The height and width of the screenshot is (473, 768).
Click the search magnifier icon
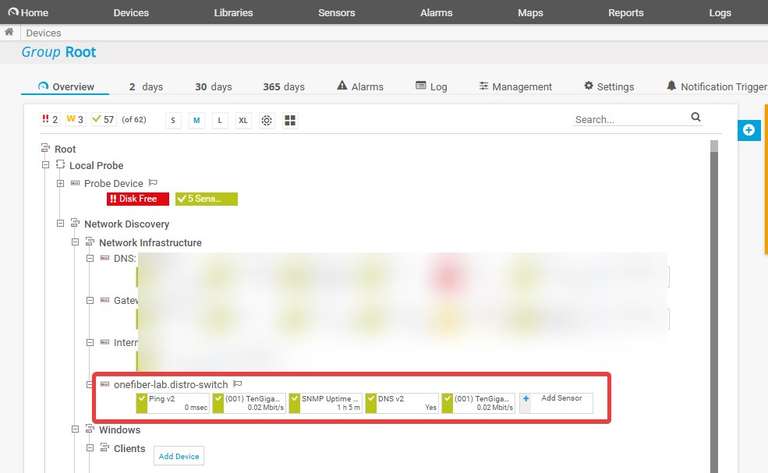click(696, 117)
